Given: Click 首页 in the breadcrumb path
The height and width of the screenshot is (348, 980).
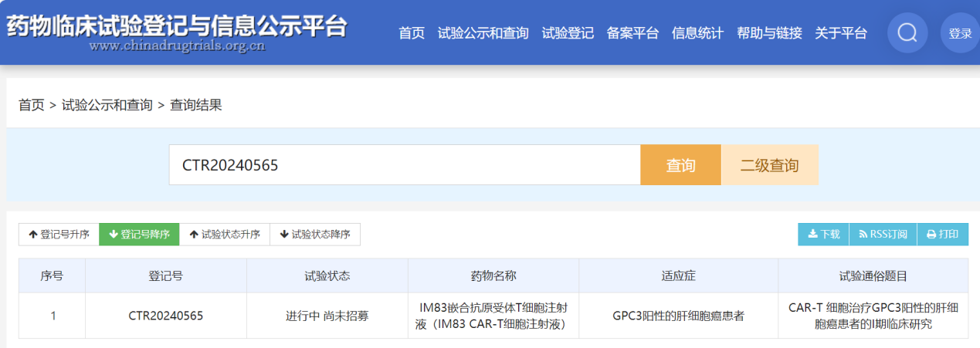Looking at the screenshot, I should 31,106.
